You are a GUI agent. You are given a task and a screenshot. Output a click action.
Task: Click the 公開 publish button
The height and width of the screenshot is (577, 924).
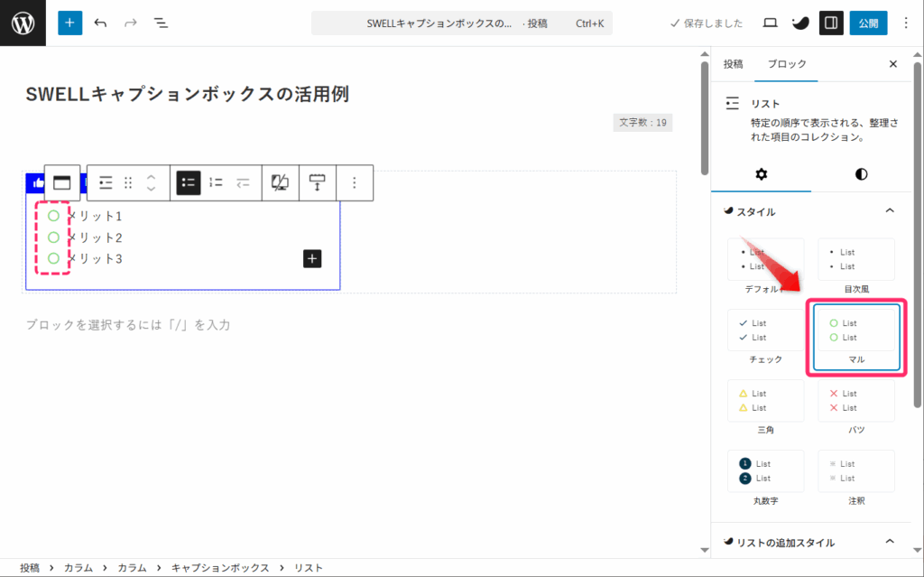[x=868, y=23]
